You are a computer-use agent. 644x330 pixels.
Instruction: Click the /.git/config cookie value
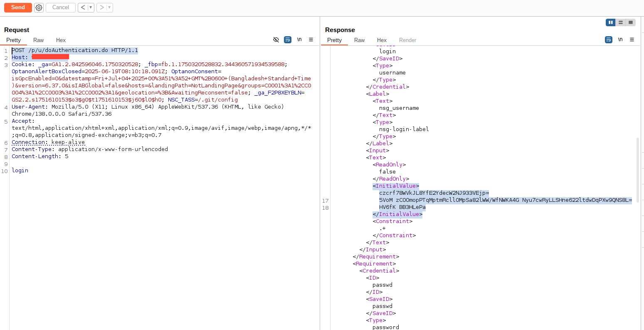(x=220, y=100)
